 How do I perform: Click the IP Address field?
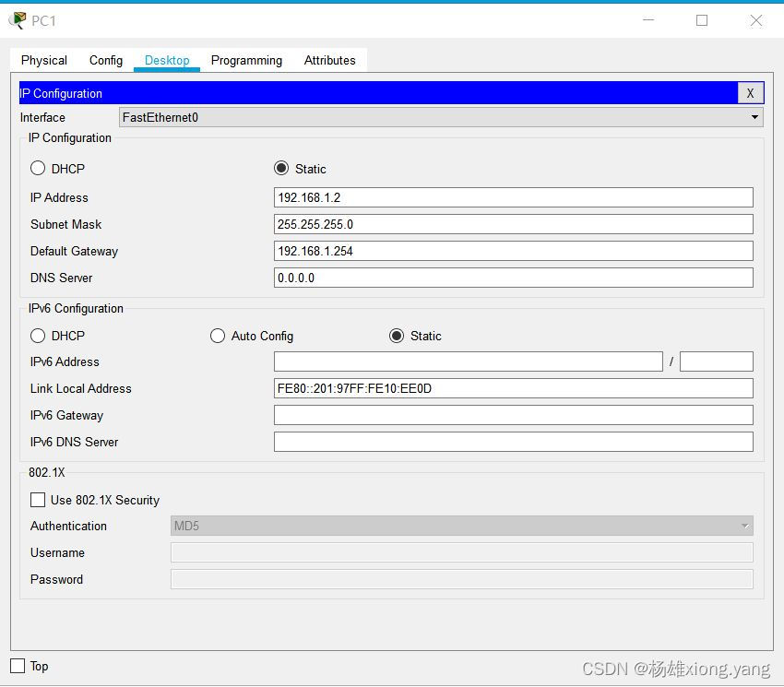pos(513,197)
